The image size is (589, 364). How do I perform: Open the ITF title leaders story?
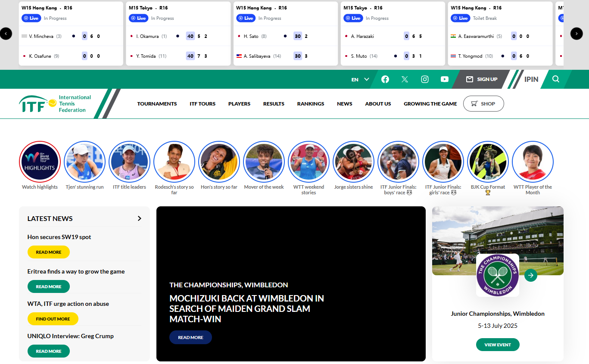[129, 162]
